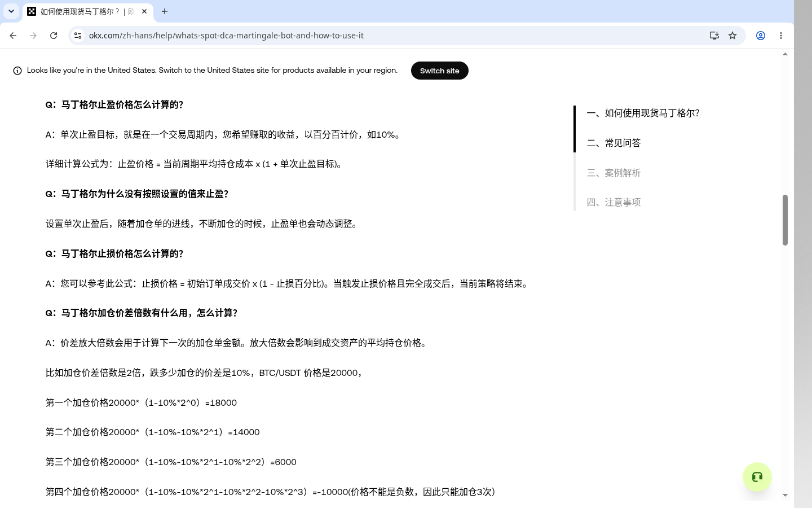This screenshot has height=508, width=812.
Task: Click the question 马丁格尔为什么没有按照设置的值来止盈?
Action: (x=137, y=194)
